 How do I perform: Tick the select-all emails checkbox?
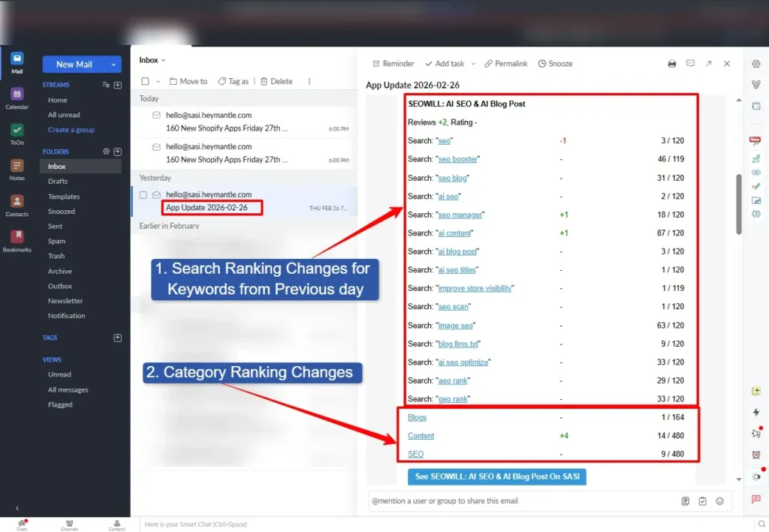click(x=144, y=81)
